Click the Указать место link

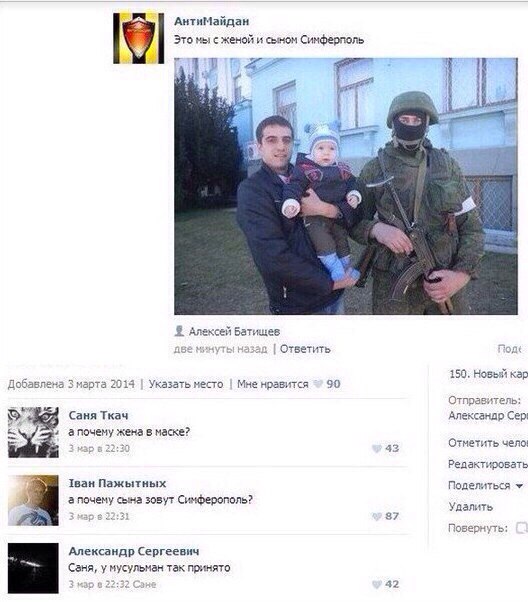(x=186, y=384)
